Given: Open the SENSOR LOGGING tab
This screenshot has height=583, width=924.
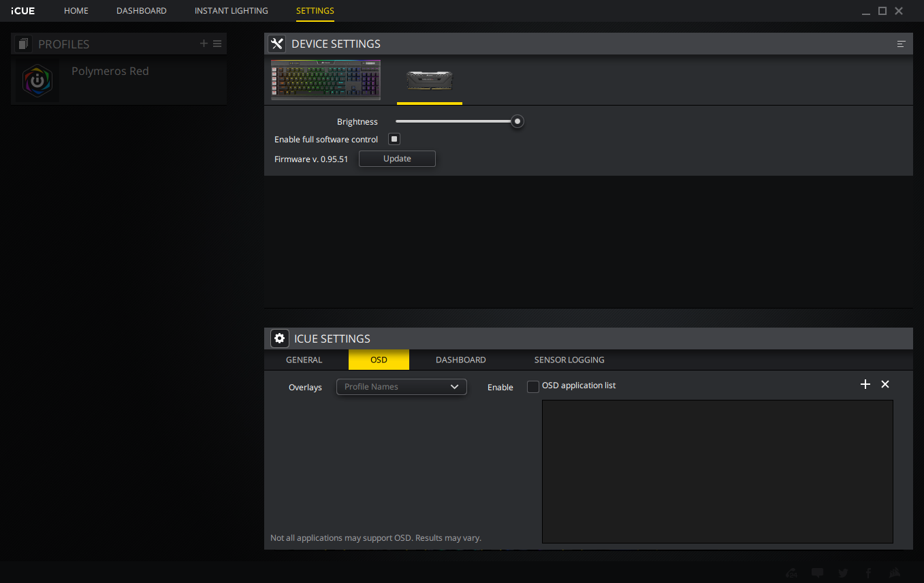Looking at the screenshot, I should (x=569, y=360).
